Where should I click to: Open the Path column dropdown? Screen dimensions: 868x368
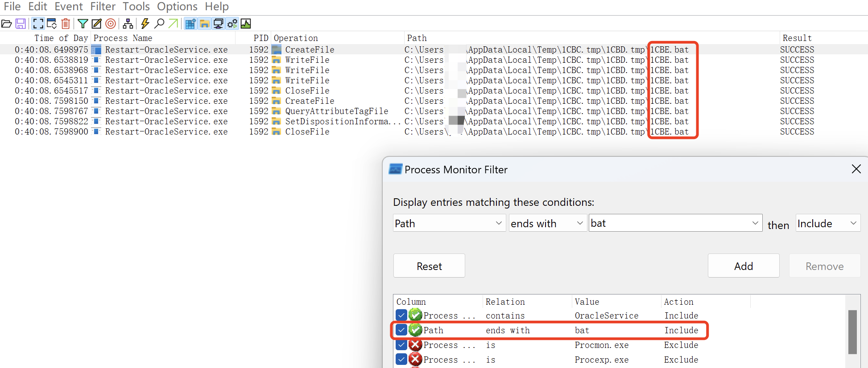449,223
